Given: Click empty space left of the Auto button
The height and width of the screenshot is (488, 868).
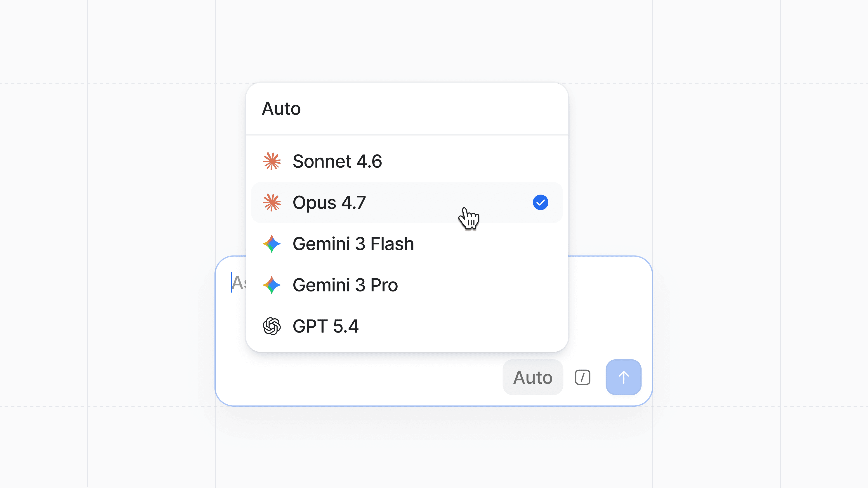Looking at the screenshot, I should 371,377.
